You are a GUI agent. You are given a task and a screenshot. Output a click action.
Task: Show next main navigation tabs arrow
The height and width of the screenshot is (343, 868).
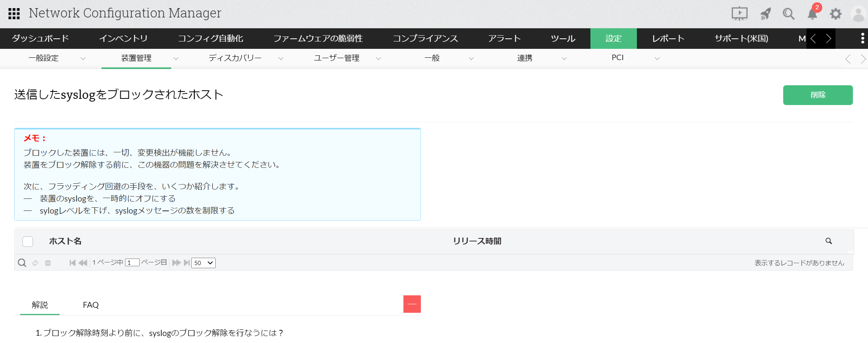tap(829, 38)
